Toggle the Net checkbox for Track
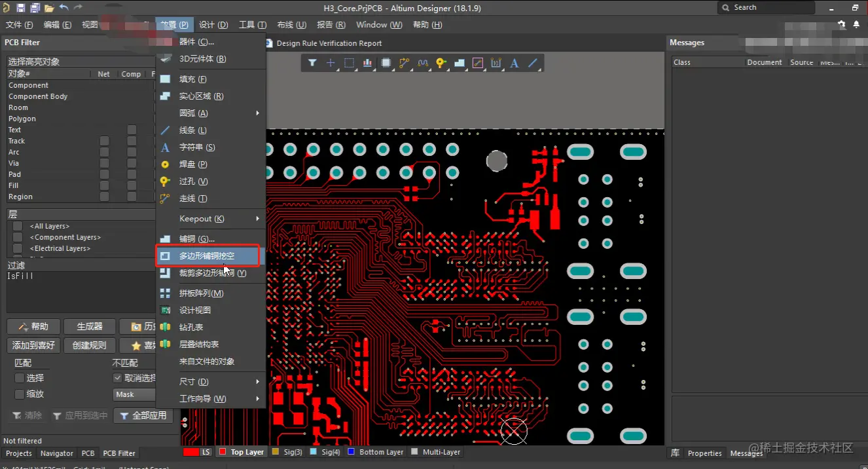The height and width of the screenshot is (469, 868). (104, 141)
